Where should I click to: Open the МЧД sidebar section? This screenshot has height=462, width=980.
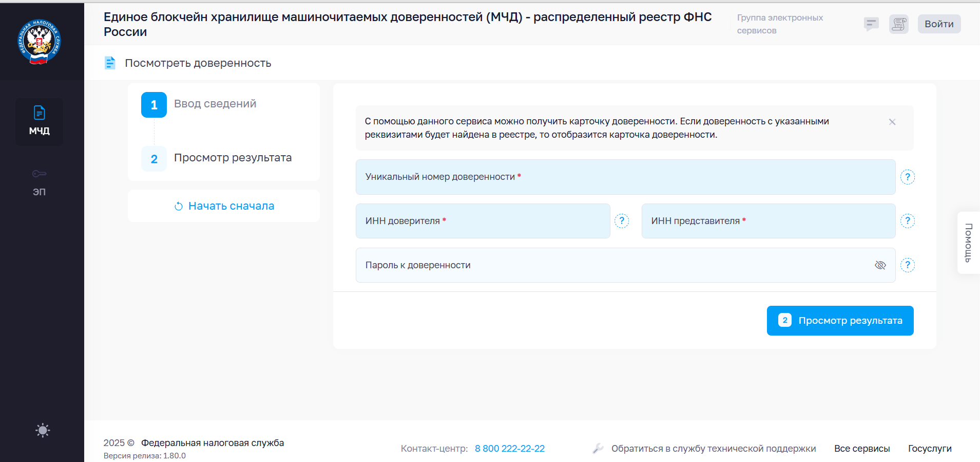pos(39,121)
